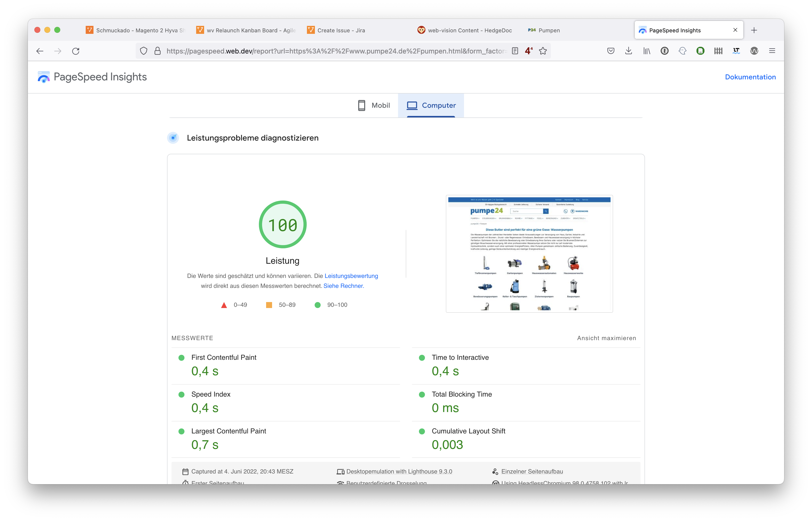The width and height of the screenshot is (812, 521).
Task: Click the PageSpeed Insights logo
Action: [44, 77]
